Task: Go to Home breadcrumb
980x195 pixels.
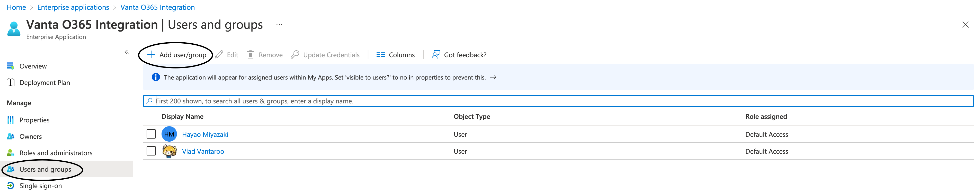Action: pos(16,7)
